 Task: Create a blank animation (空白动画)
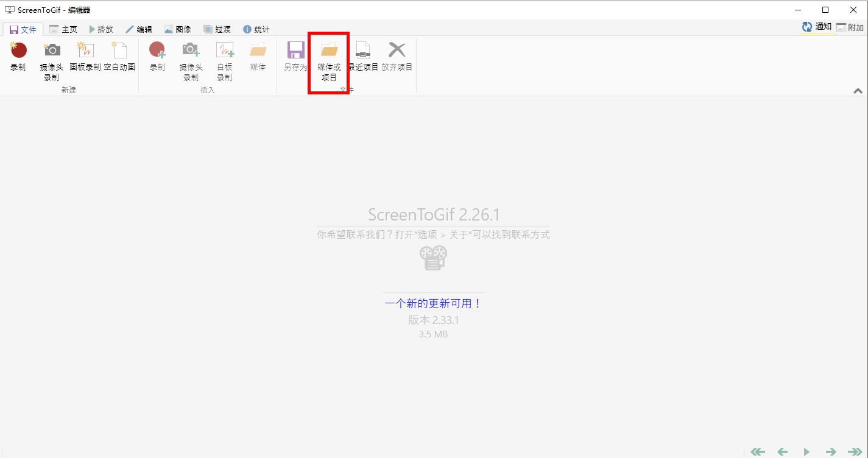(120, 58)
